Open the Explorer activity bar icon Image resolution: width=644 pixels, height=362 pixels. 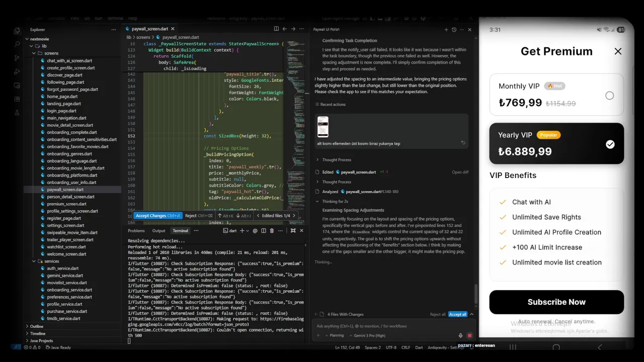click(x=17, y=30)
